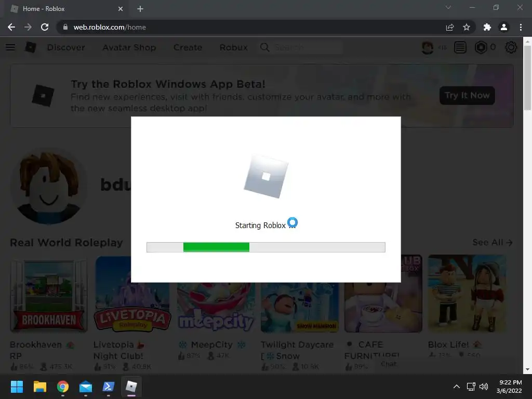
Task: Reload the Roblox home page
Action: [x=45, y=27]
